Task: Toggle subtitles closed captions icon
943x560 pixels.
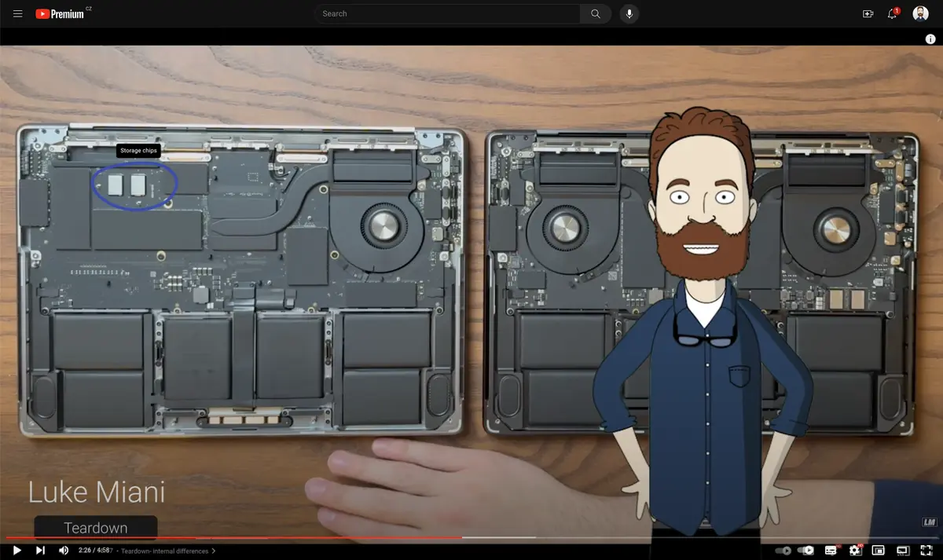Action: (831, 551)
